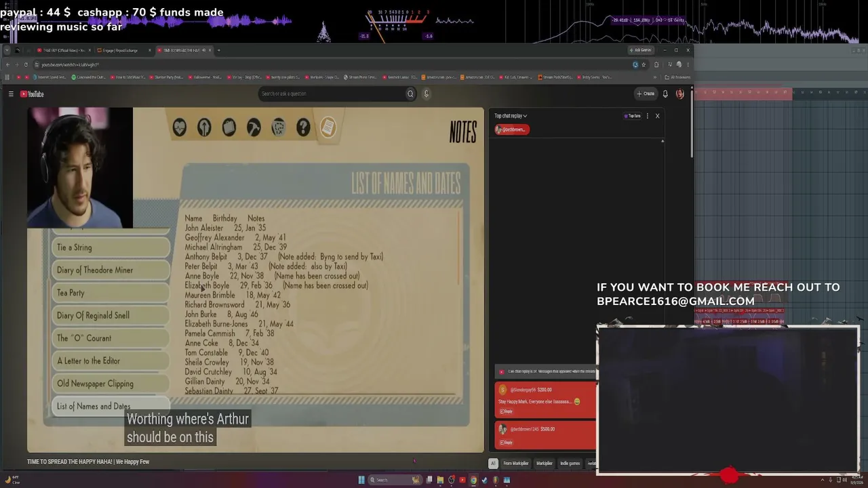
Task: Open Task View from the taskbar
Action: [429, 480]
